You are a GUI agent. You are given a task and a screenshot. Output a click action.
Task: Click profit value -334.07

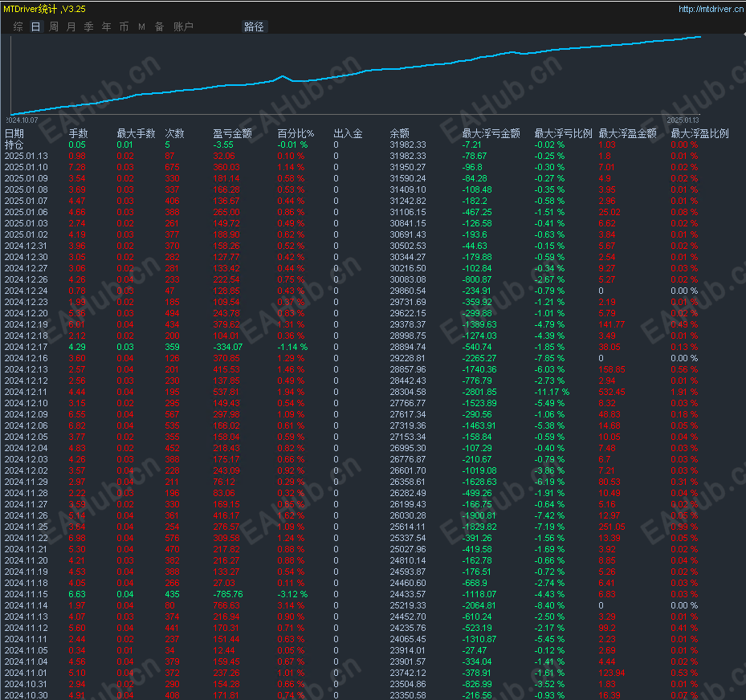pyautogui.click(x=228, y=347)
